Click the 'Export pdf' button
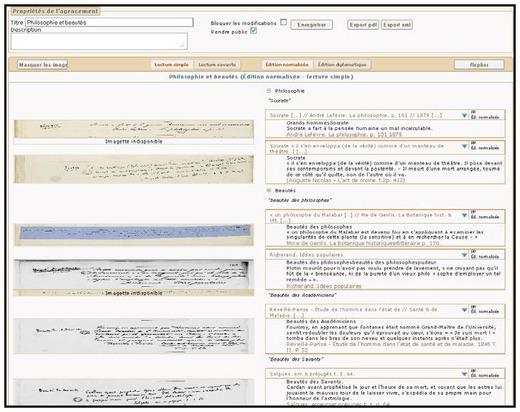Image resolution: width=520 pixels, height=412 pixels. point(363,25)
